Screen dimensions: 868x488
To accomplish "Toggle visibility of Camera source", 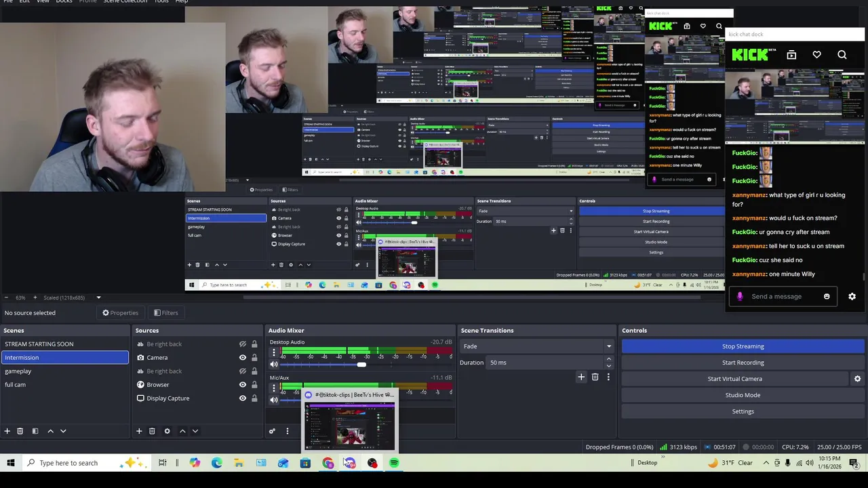I will point(242,358).
